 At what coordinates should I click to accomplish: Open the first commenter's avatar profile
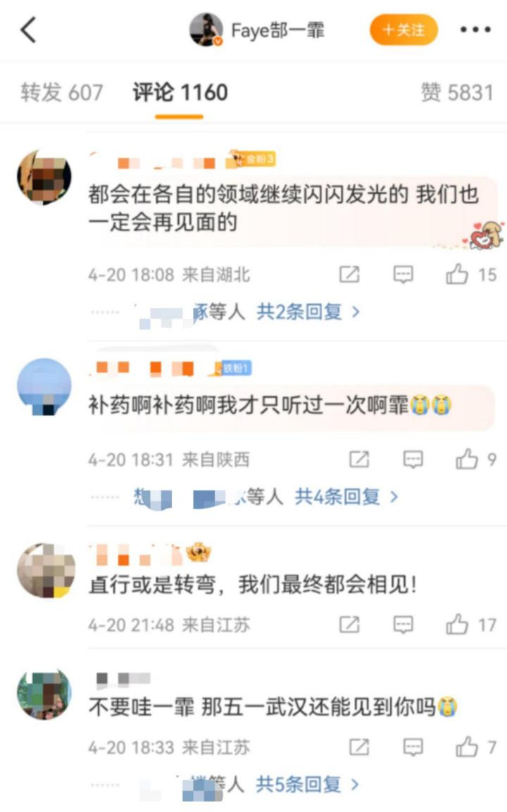click(44, 177)
